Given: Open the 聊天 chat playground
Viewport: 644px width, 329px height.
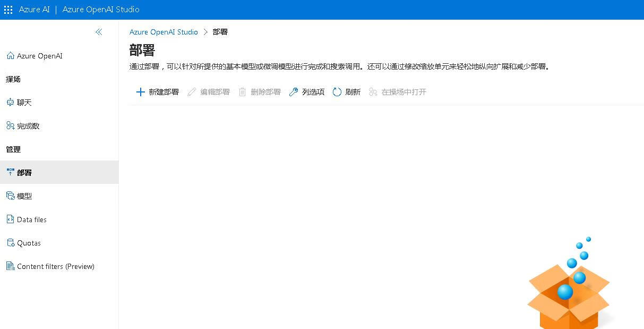Looking at the screenshot, I should coord(24,103).
